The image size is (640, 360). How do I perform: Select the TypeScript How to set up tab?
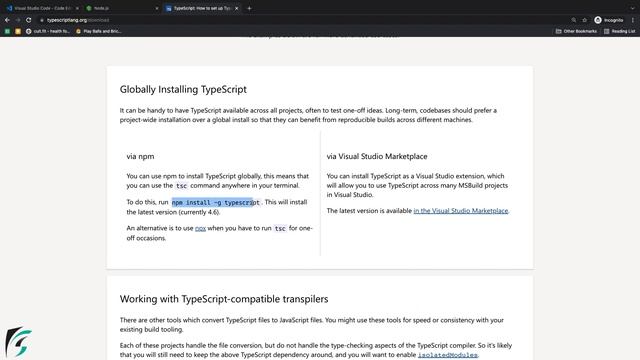tap(199, 8)
